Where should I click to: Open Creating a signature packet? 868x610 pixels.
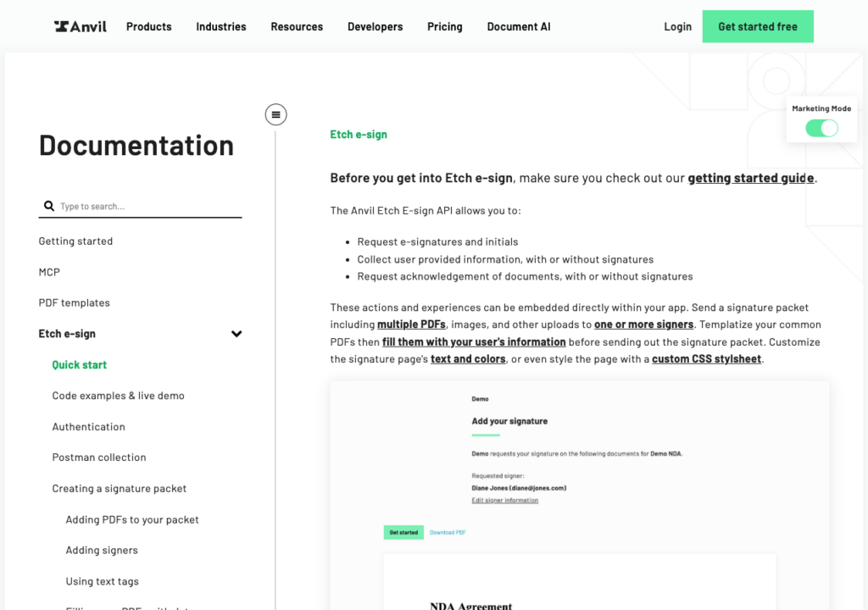point(119,488)
